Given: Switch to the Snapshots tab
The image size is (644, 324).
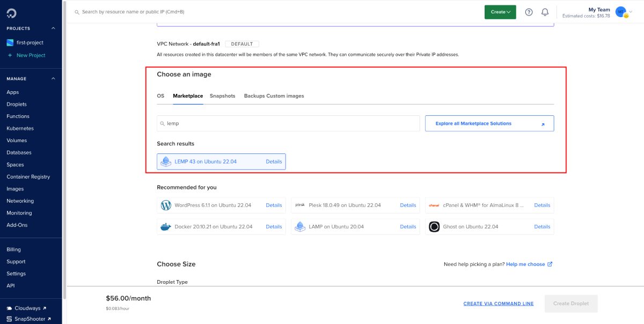Looking at the screenshot, I should pos(222,96).
